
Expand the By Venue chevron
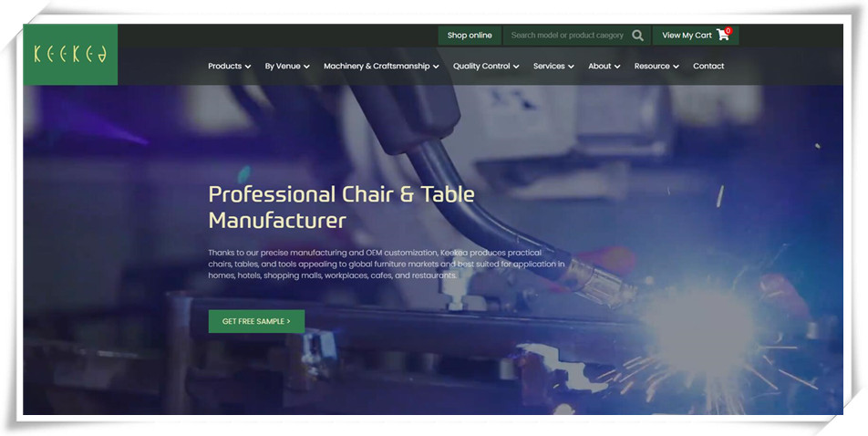point(306,67)
